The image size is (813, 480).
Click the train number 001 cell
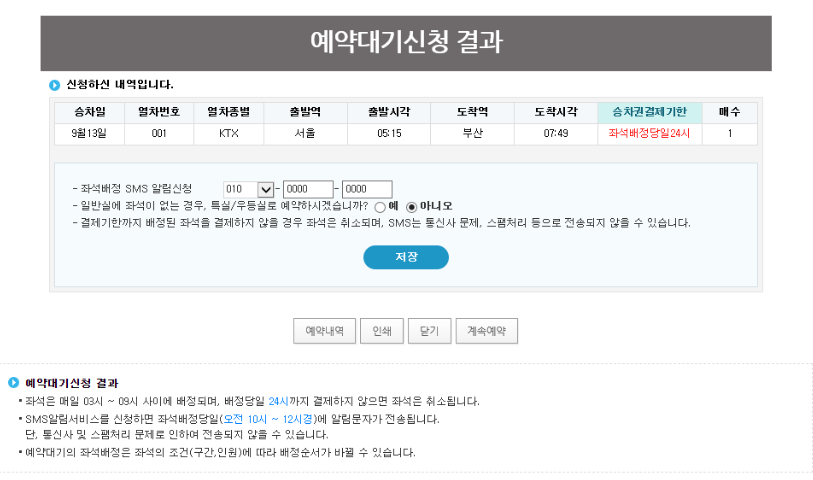pyautogui.click(x=159, y=134)
